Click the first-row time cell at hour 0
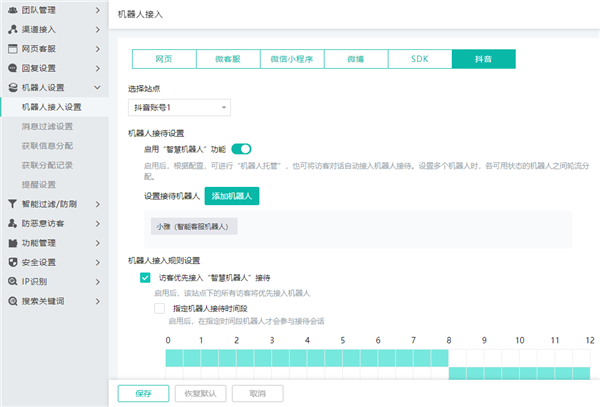 tap(174, 358)
